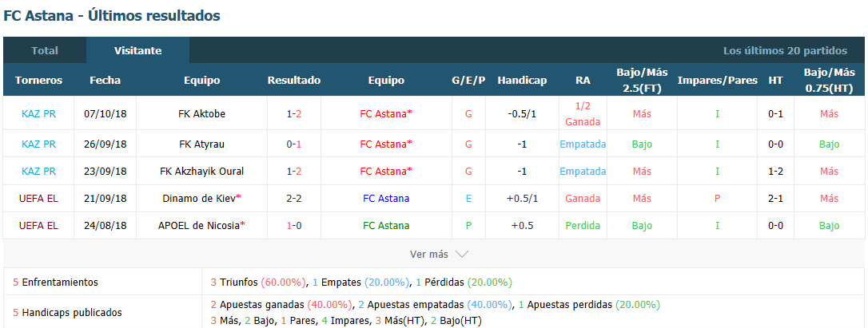Switch to the Total tab

point(45,50)
